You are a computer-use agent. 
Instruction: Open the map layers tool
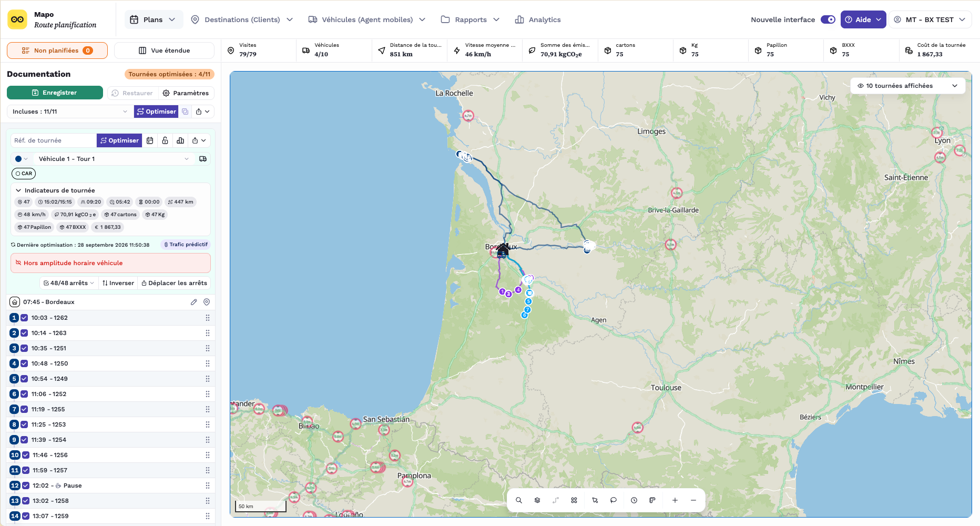[x=537, y=500]
